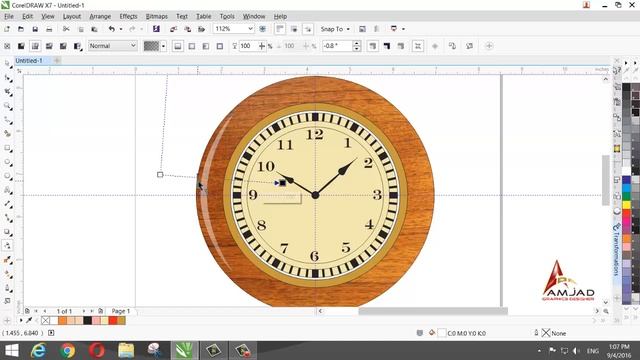The width and height of the screenshot is (640, 360).
Task: Switch to the Untitled-1 document tab
Action: (29, 60)
